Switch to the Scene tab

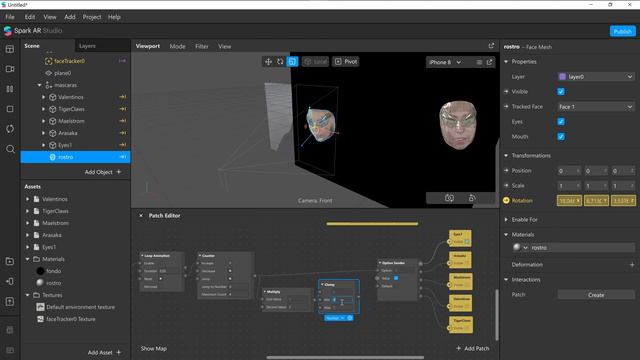point(32,46)
